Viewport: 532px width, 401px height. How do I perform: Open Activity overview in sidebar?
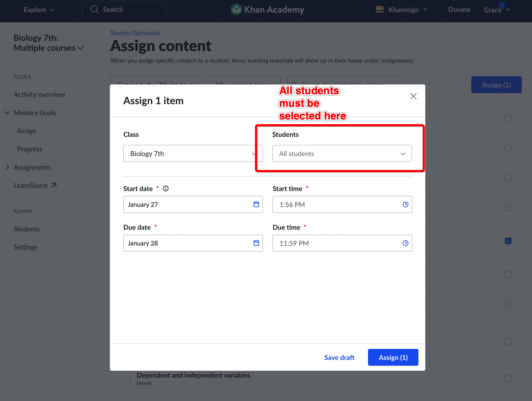39,94
